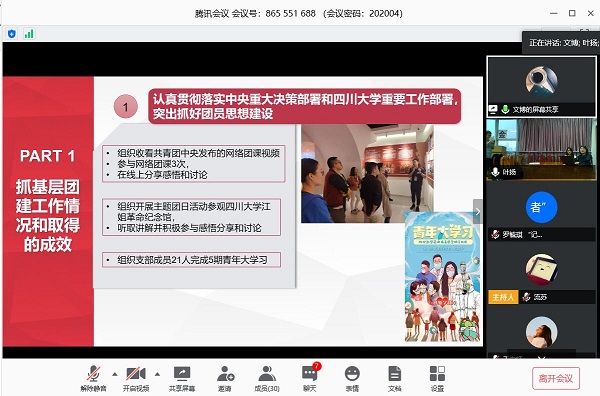Start sharing with 共享屏幕 icon

182,373
